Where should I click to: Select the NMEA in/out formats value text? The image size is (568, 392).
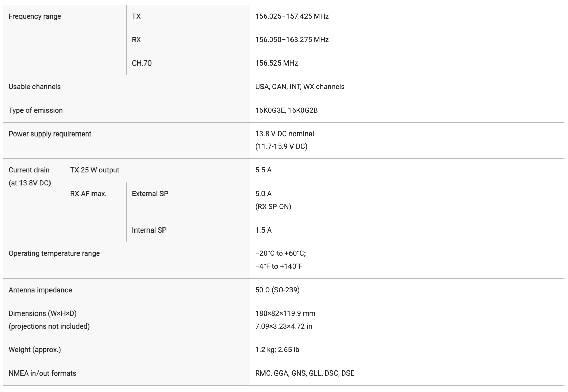[305, 373]
